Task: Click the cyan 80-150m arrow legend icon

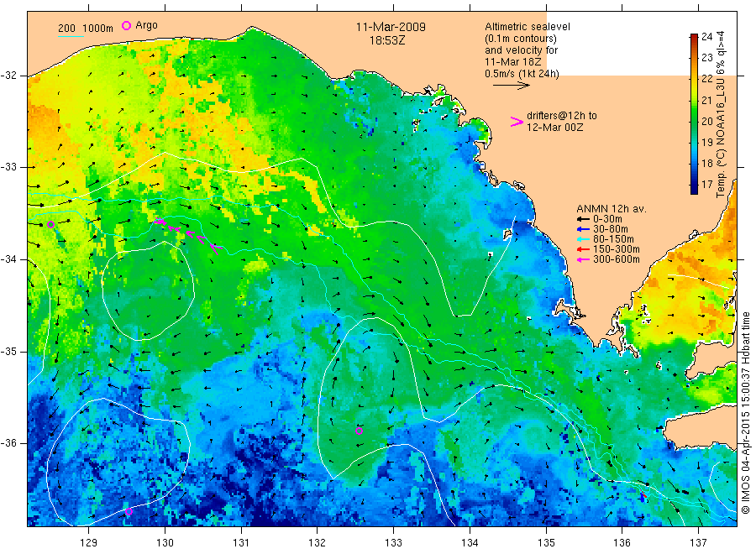Action: click(583, 239)
